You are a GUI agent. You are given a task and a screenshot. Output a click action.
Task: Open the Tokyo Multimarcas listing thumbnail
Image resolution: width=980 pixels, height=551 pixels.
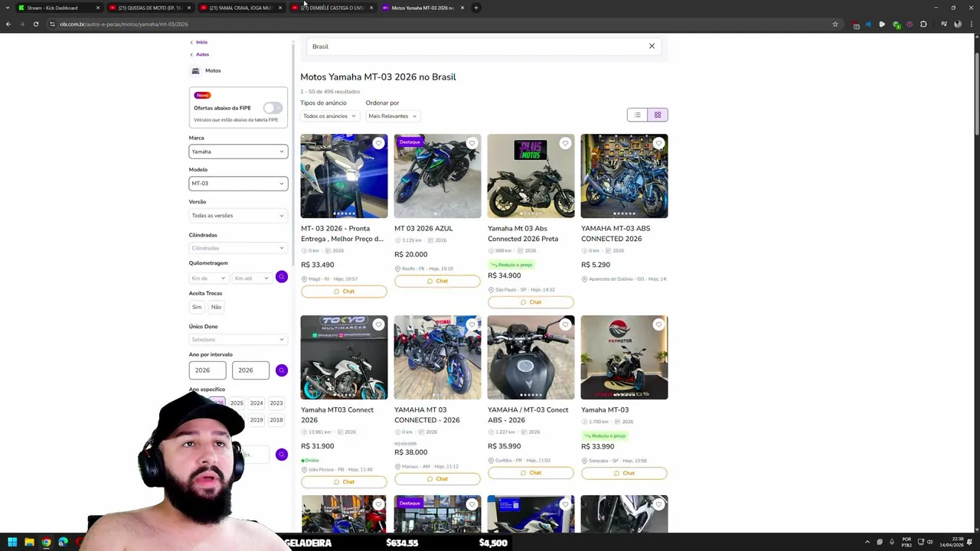[344, 357]
